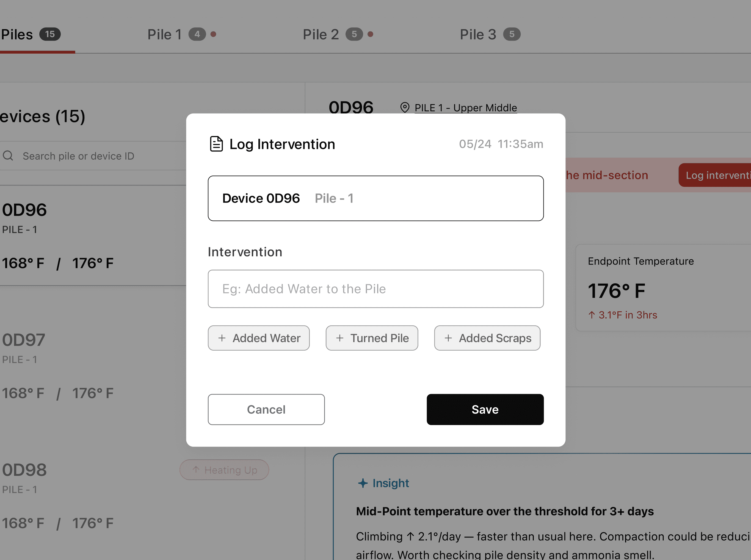Click the red Log intervention button
This screenshot has width=751, height=560.
point(715,175)
